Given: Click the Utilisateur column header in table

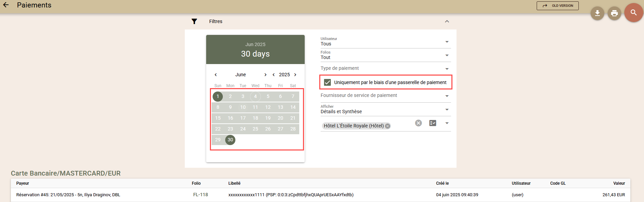Looking at the screenshot, I should click(521, 183).
